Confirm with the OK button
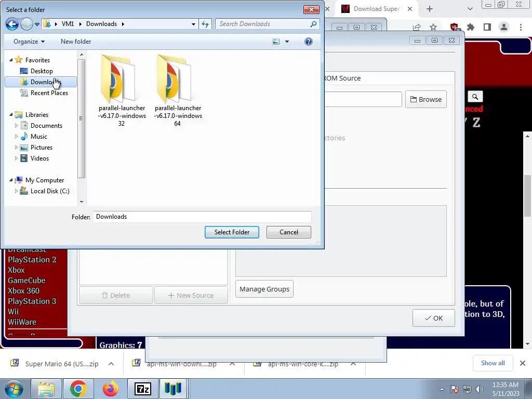Viewport: 532px width, 399px height. point(434,318)
